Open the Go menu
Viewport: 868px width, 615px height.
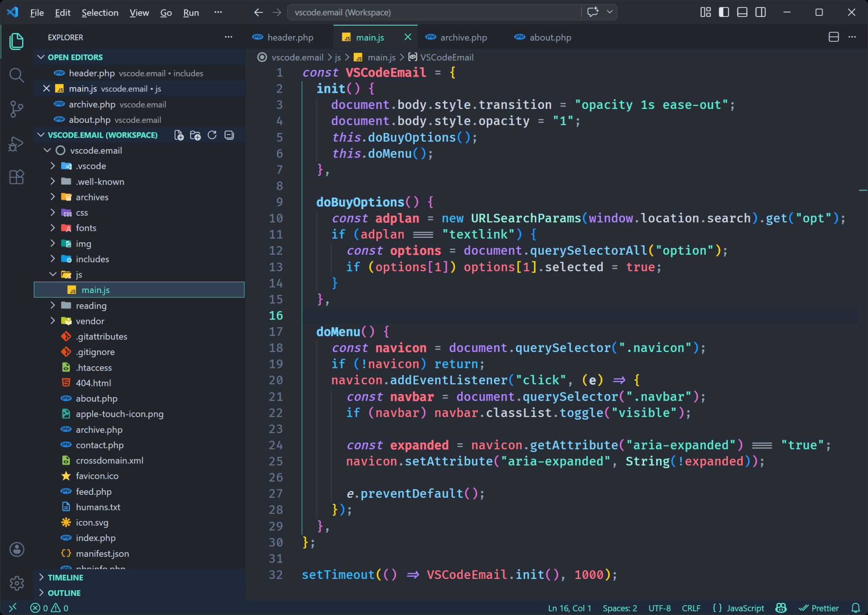166,13
